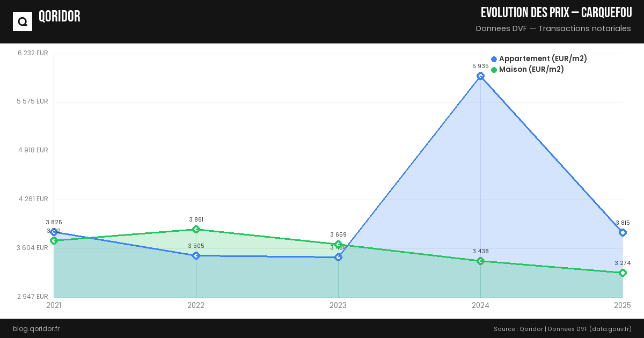Viewport: 644px width, 338px height.
Task: Click the 2022 Appartement point 3 505
Action: (196, 256)
